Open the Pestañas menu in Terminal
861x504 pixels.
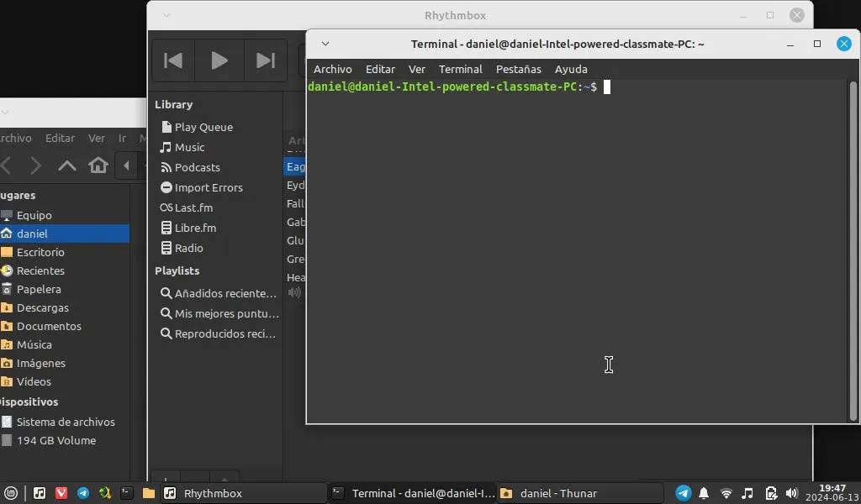[x=518, y=70]
